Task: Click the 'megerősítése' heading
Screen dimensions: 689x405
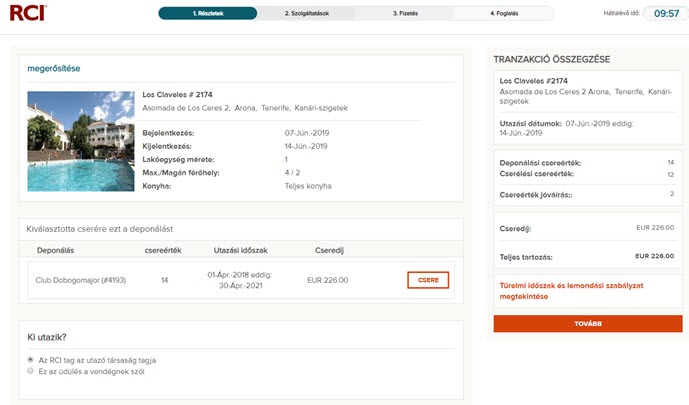Action: coord(54,68)
